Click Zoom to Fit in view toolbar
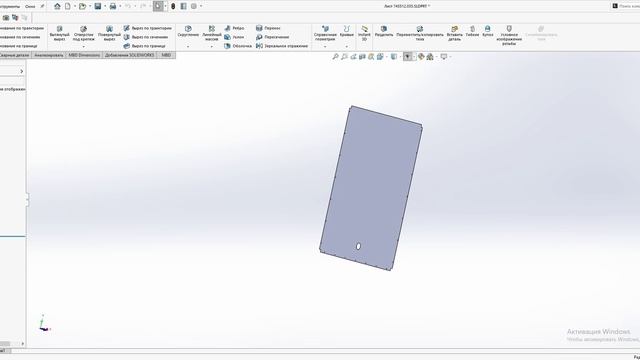This screenshot has width=640, height=360. (335, 57)
